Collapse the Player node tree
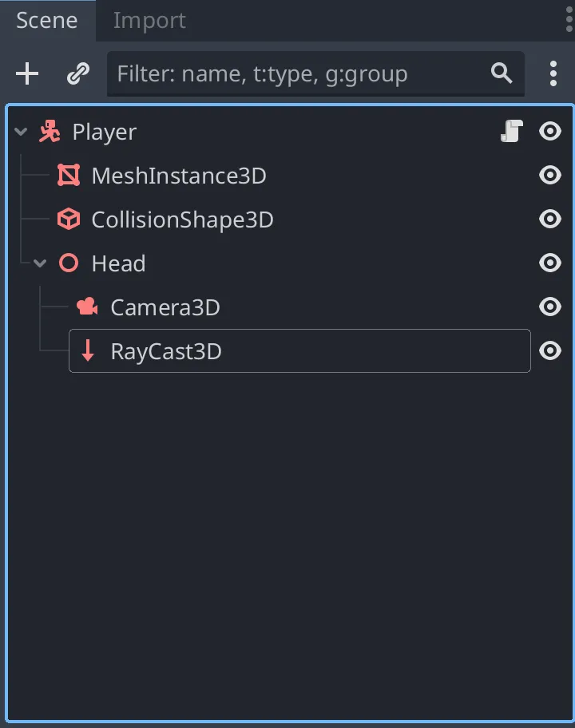575x728 pixels. 22,132
